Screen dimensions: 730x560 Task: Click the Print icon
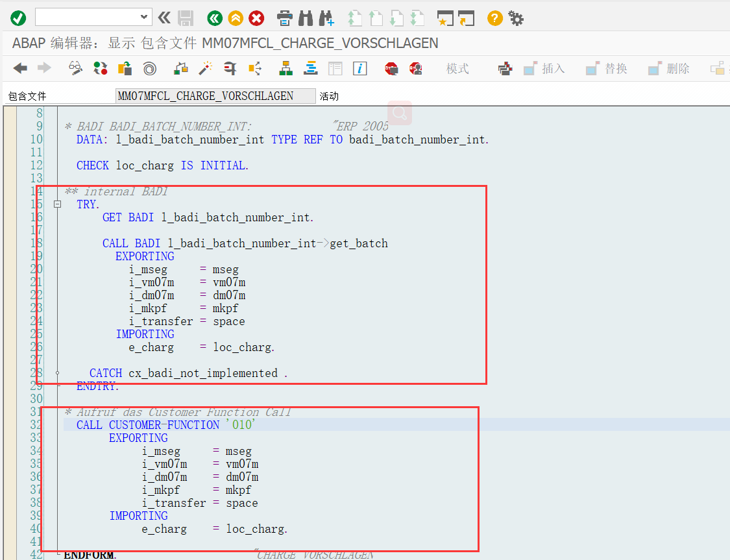284,19
